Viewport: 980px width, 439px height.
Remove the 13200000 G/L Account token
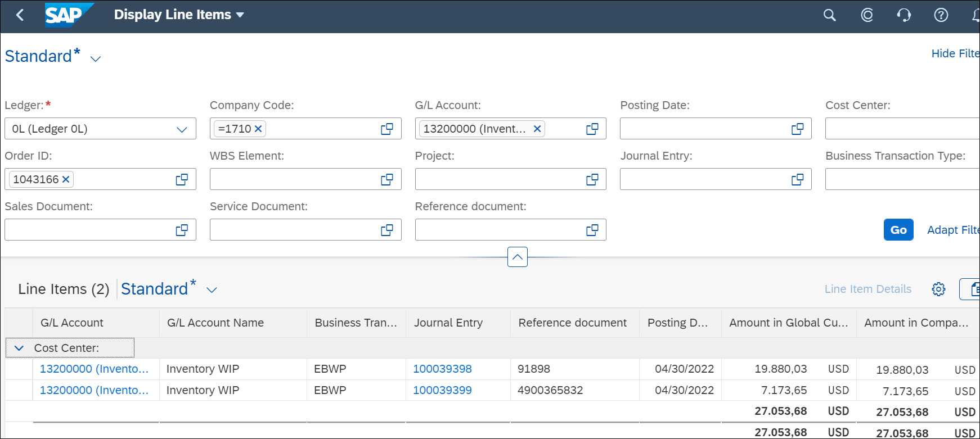point(537,129)
